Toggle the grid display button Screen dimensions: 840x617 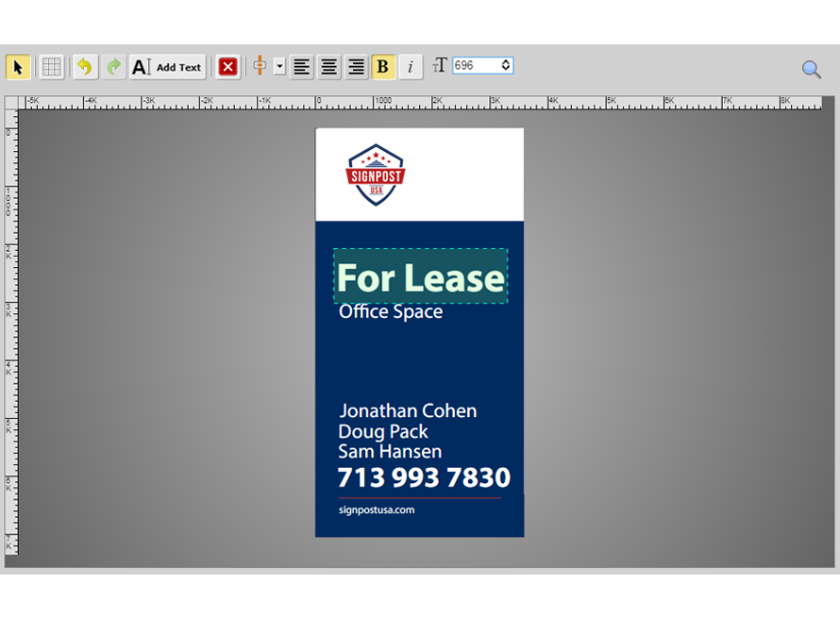click(52, 67)
